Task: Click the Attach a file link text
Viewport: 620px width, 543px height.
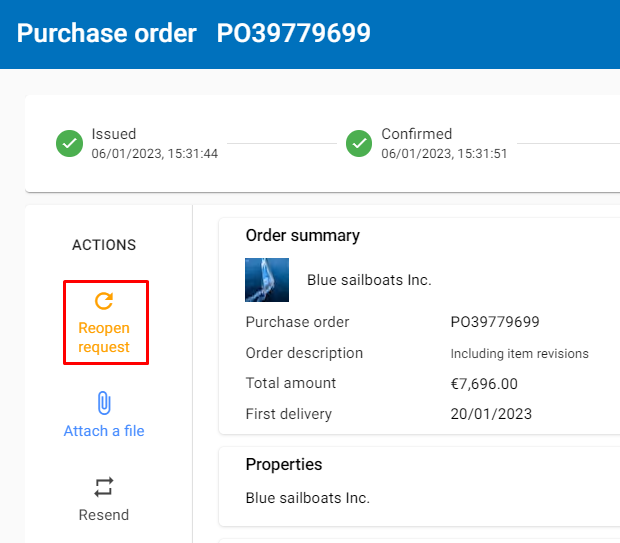Action: click(x=104, y=431)
